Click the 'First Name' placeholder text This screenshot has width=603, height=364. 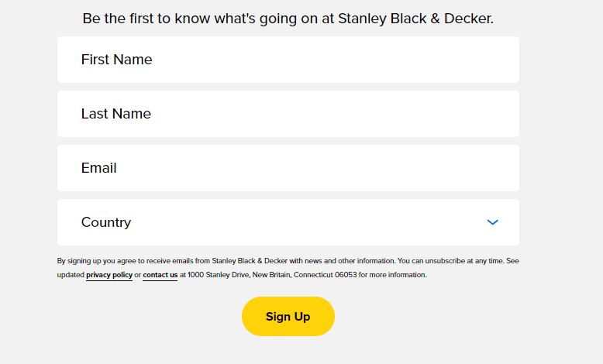pyautogui.click(x=116, y=60)
